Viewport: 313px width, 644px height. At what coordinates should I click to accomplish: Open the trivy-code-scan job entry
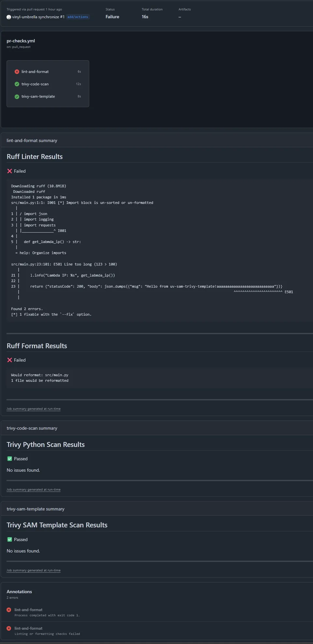[x=35, y=84]
